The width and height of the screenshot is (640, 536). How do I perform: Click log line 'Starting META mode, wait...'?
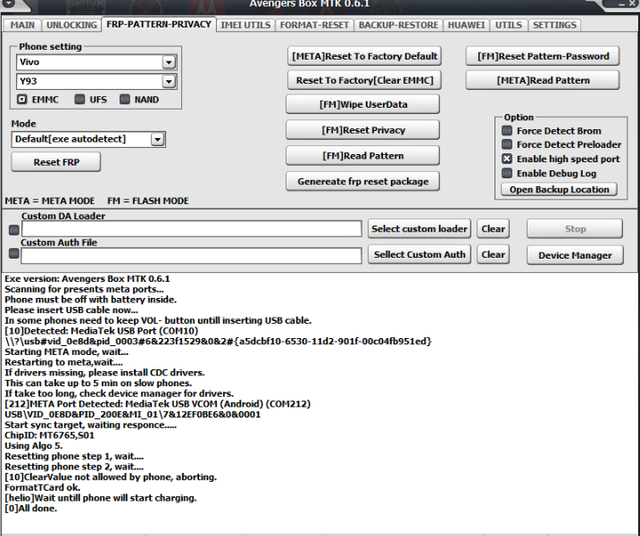tap(67, 352)
